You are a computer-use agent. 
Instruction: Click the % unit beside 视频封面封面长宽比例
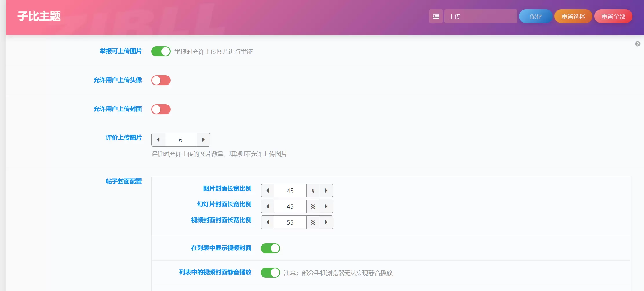313,222
